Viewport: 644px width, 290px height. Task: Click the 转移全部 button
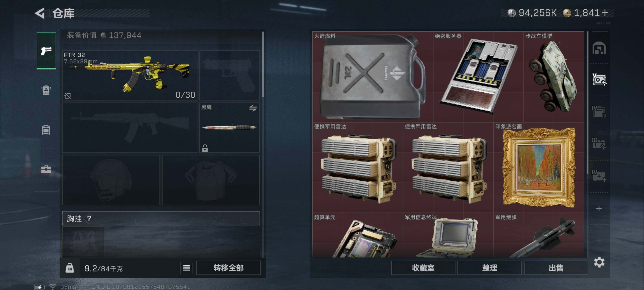[x=228, y=268]
